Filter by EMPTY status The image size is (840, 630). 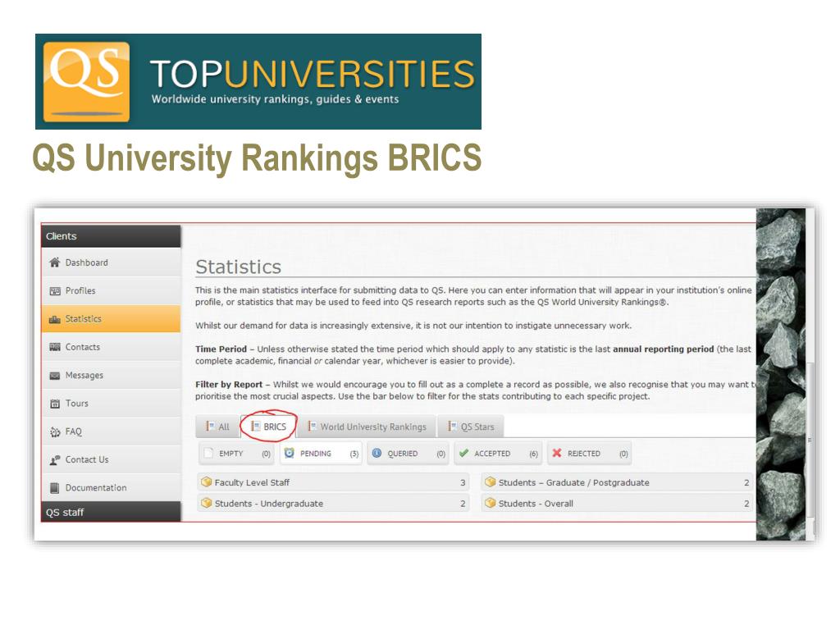237,453
